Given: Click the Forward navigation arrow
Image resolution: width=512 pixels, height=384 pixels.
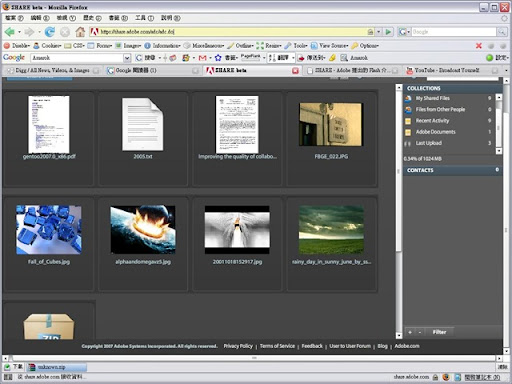Looking at the screenshot, I should point(29,32).
